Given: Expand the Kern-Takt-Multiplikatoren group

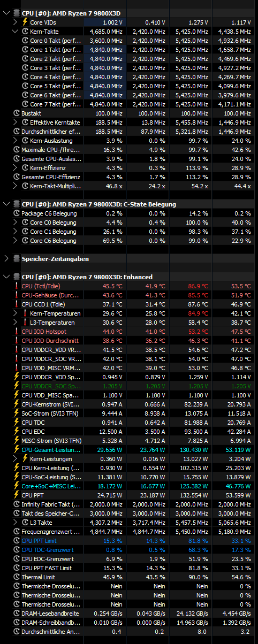Looking at the screenshot, I should (14, 186).
